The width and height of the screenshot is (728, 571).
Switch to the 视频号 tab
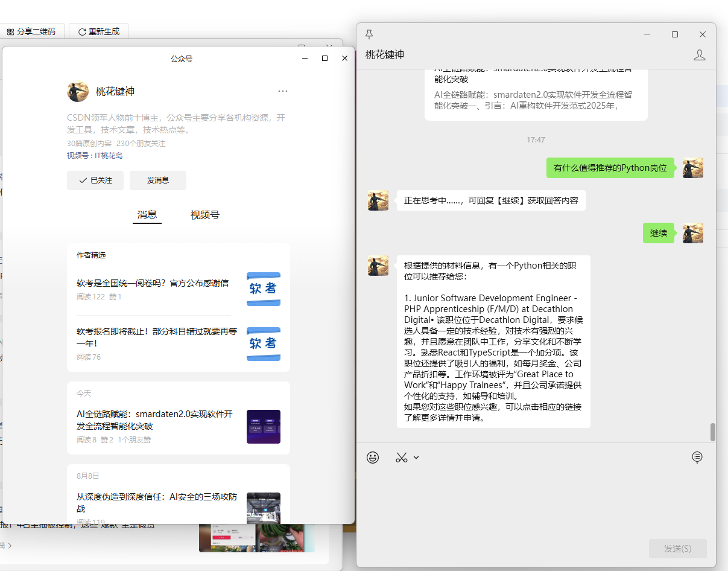205,215
